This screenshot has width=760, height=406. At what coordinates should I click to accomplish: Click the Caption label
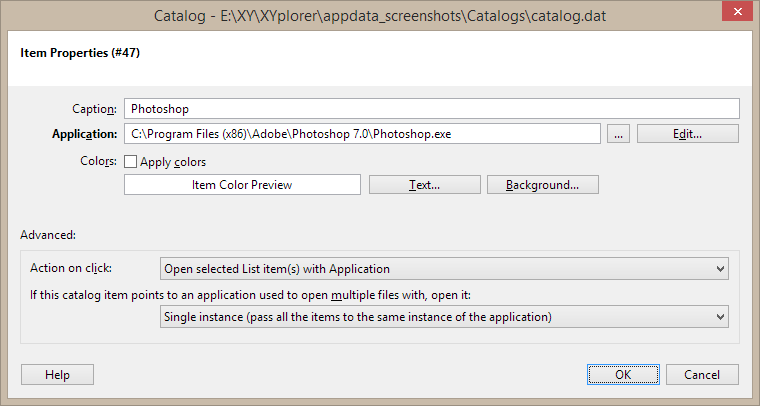coord(95,108)
